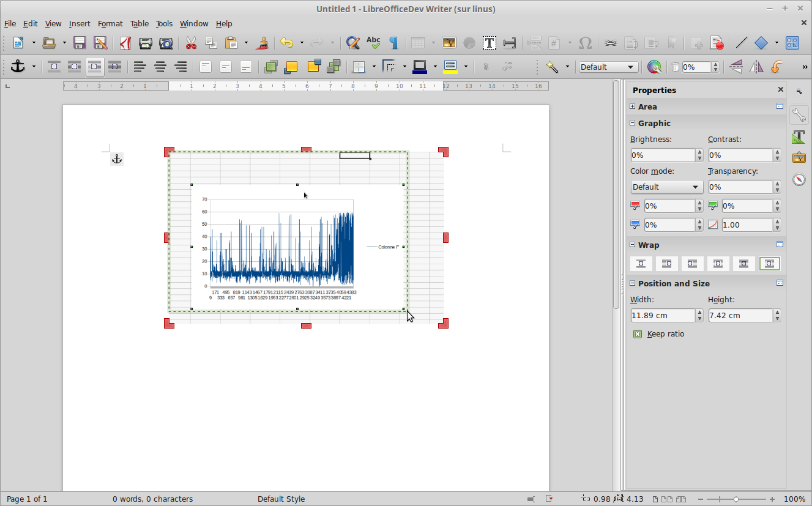This screenshot has width=812, height=506.
Task: Open the Gallery icon in sidebar
Action: pos(799,158)
